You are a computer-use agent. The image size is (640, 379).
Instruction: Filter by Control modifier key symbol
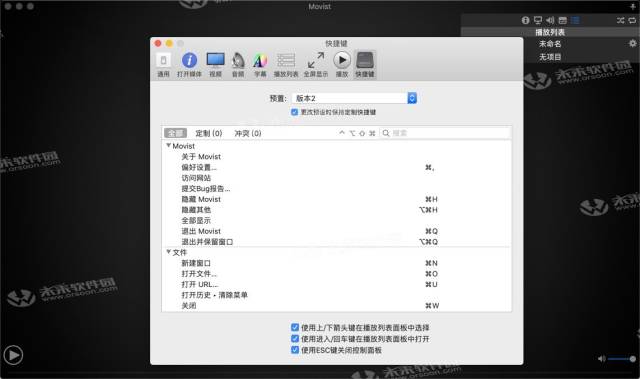(x=342, y=133)
